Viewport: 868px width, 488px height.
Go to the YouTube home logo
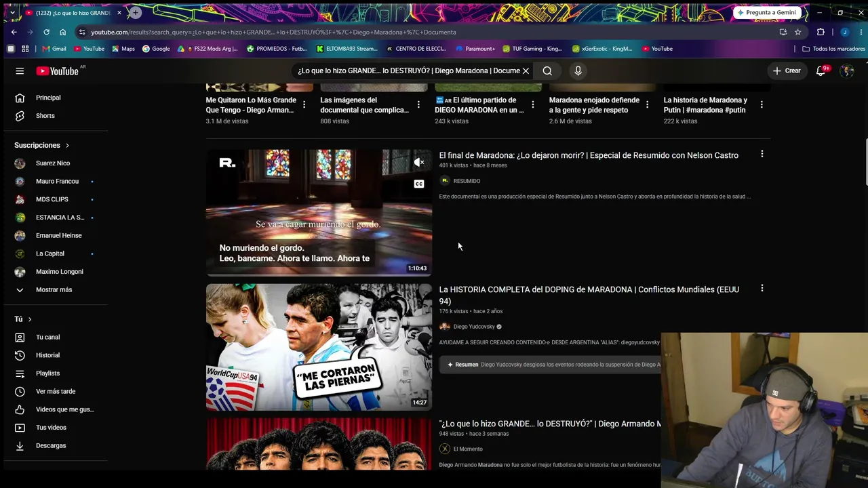(58, 70)
